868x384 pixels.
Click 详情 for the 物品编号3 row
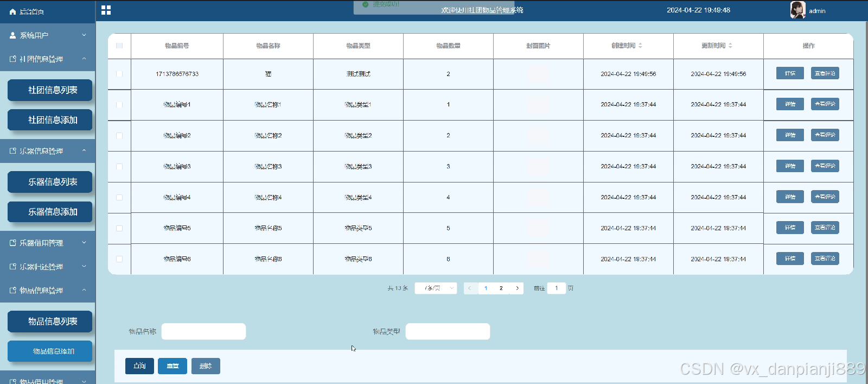pyautogui.click(x=790, y=166)
